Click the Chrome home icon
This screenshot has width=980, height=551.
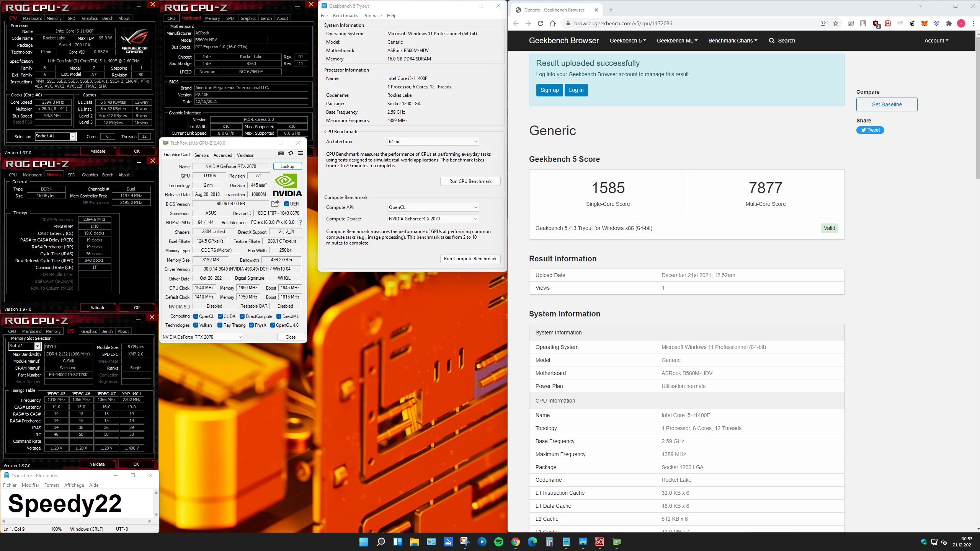(x=553, y=23)
